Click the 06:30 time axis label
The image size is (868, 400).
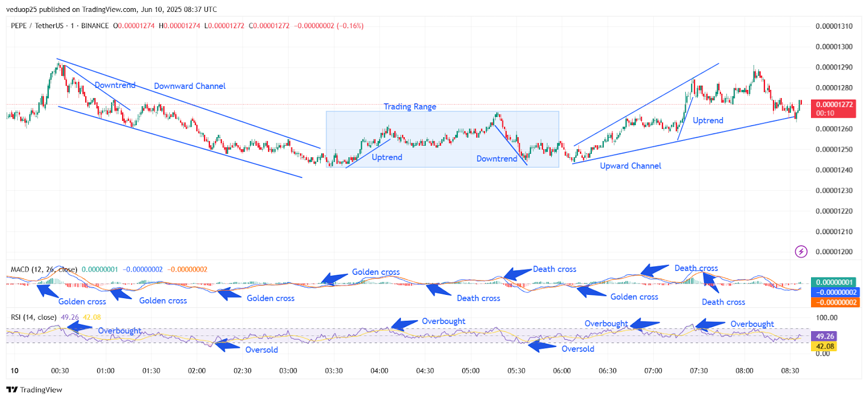point(608,371)
